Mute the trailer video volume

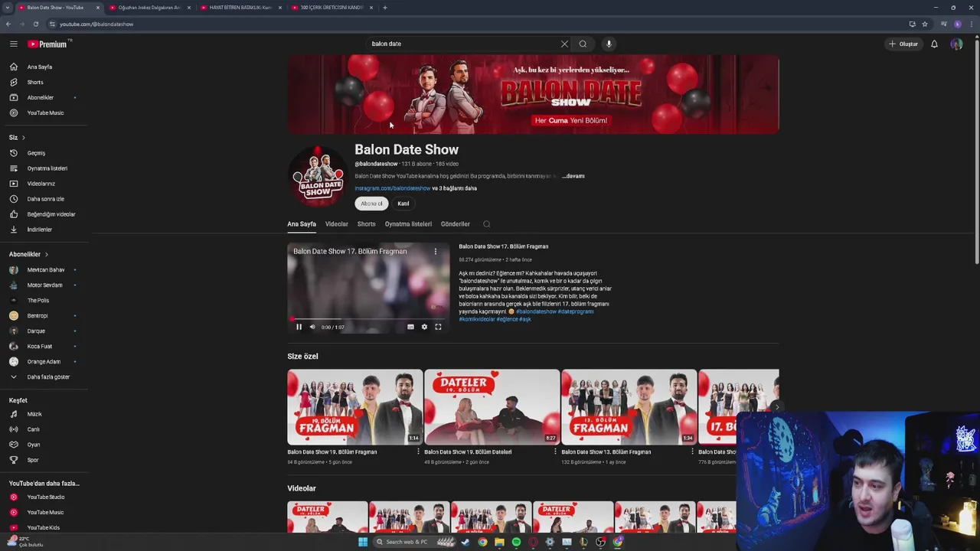point(312,327)
